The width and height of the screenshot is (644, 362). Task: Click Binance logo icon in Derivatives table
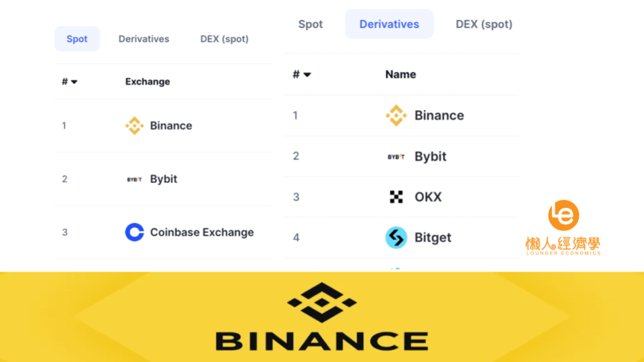396,115
